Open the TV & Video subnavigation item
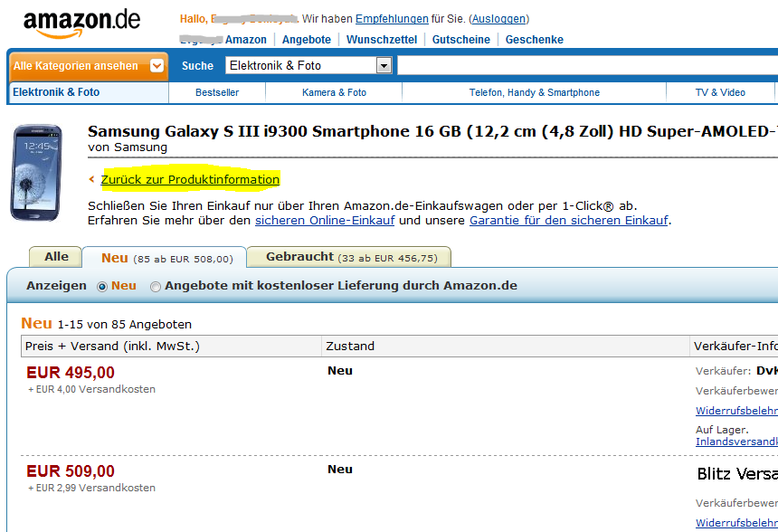 720,93
